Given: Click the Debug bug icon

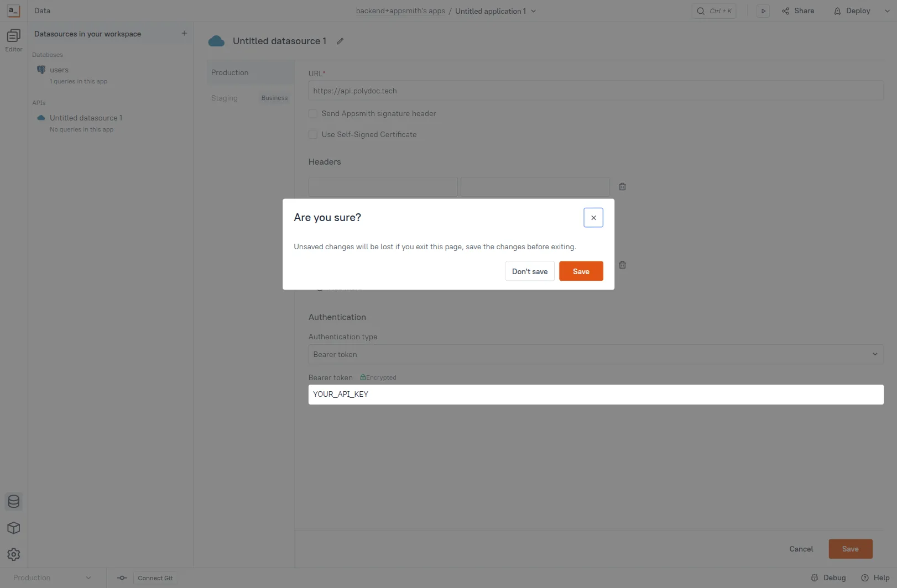Looking at the screenshot, I should 815,578.
